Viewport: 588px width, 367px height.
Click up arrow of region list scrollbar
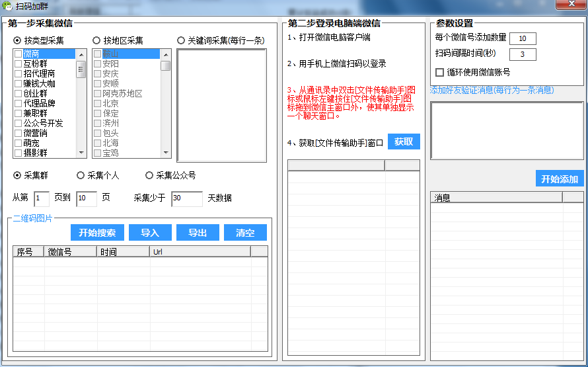[166, 55]
